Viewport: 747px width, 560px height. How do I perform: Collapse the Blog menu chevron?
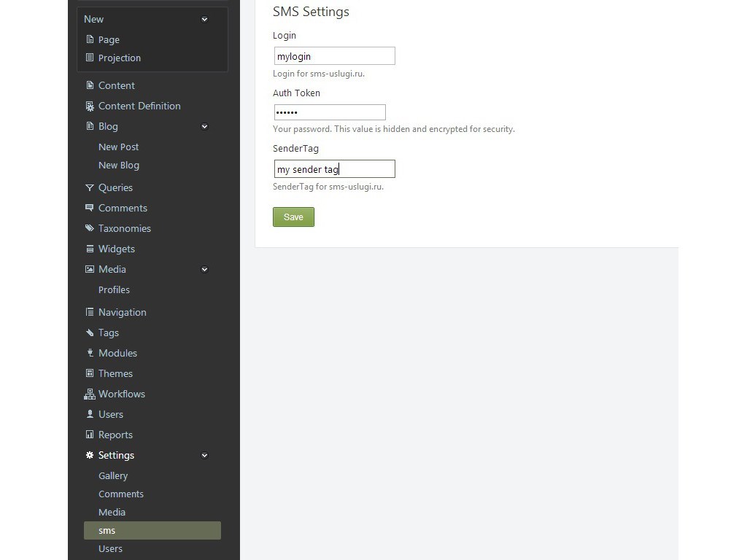pos(204,127)
